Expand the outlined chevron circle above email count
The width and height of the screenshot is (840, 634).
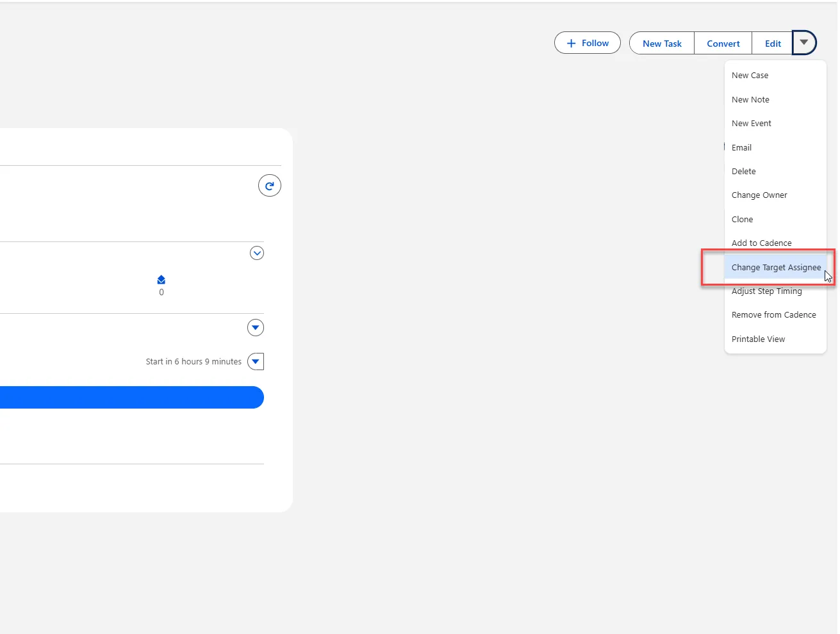[x=257, y=253]
